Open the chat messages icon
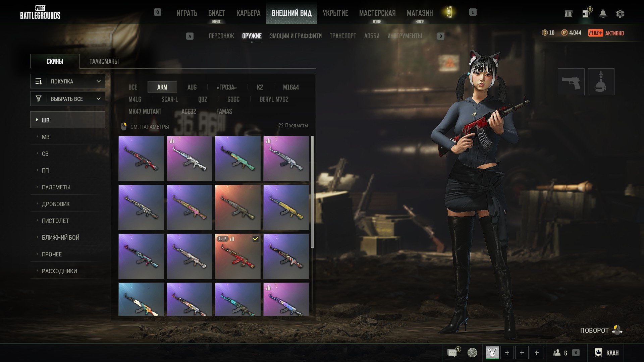This screenshot has width=644, height=362. pos(452,353)
